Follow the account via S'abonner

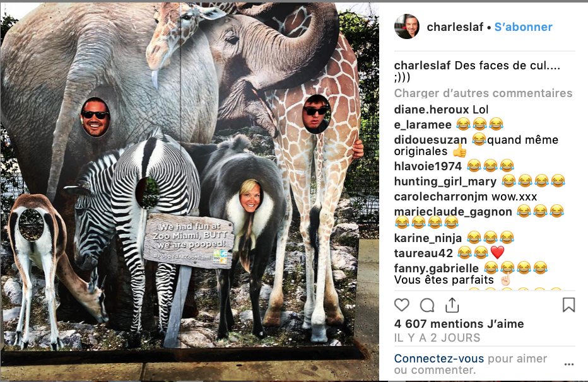pos(523,27)
